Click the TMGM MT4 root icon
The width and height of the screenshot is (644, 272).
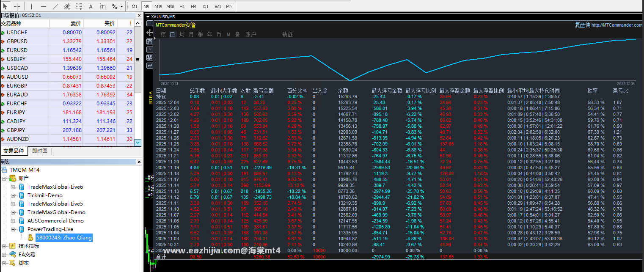click(x=5, y=170)
